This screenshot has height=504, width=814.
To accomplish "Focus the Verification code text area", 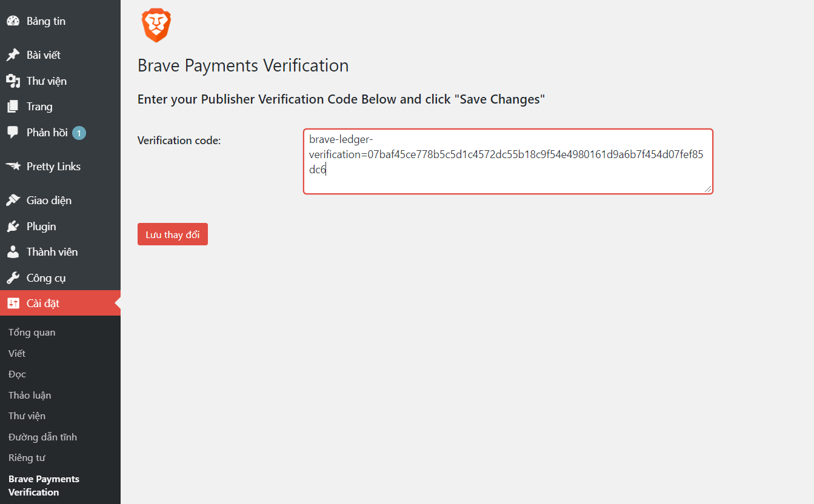I will (508, 161).
